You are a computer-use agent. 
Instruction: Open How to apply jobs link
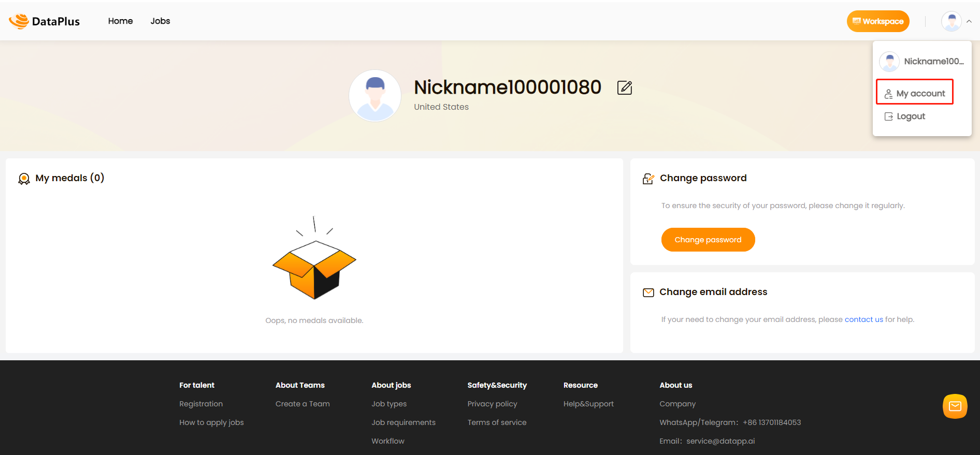(x=211, y=422)
